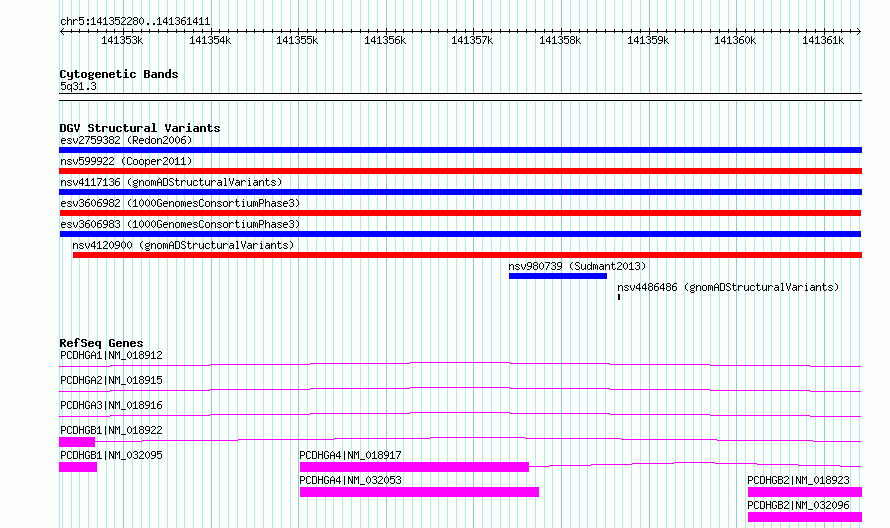Click the PCDHGA4 NM_018917 magenta exon block
This screenshot has width=890, height=528.
414,467
